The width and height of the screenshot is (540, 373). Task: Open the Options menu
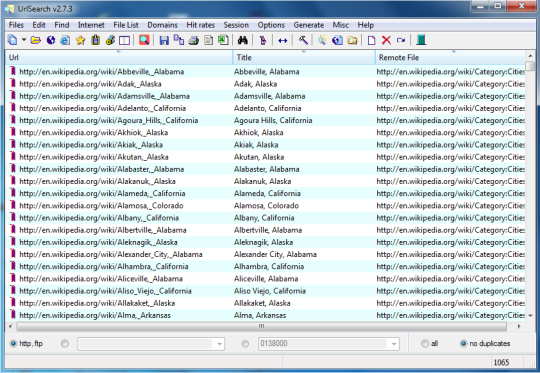pyautogui.click(x=271, y=25)
